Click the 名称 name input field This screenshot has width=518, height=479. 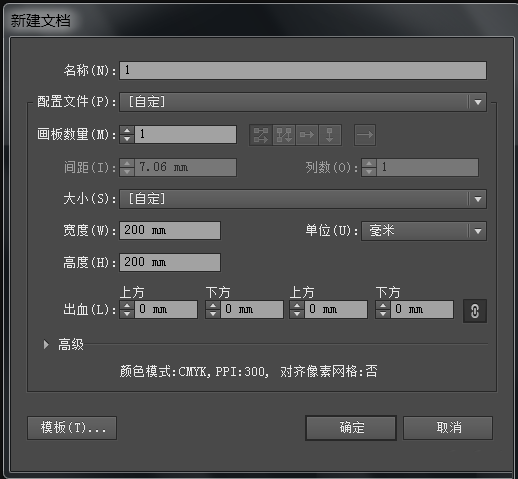click(303, 70)
